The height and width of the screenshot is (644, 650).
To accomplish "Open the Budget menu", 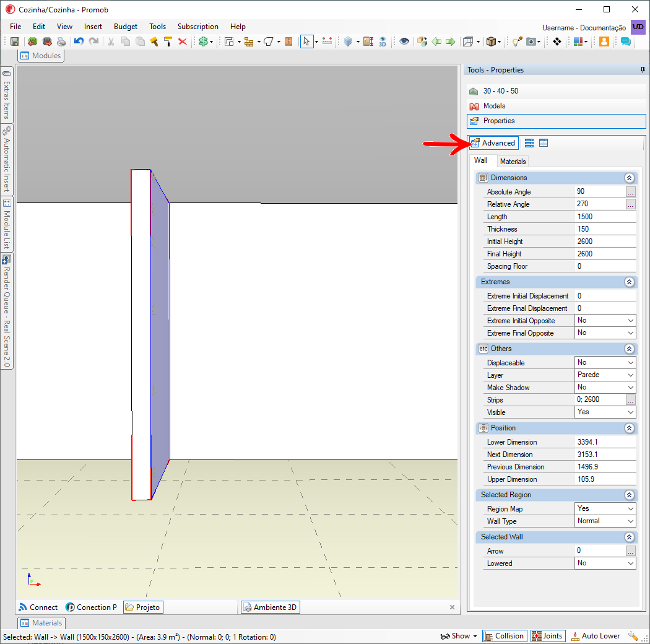I will click(x=126, y=27).
